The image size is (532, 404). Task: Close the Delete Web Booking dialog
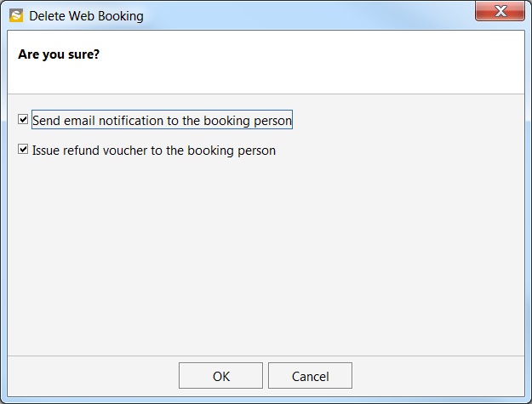click(x=501, y=11)
